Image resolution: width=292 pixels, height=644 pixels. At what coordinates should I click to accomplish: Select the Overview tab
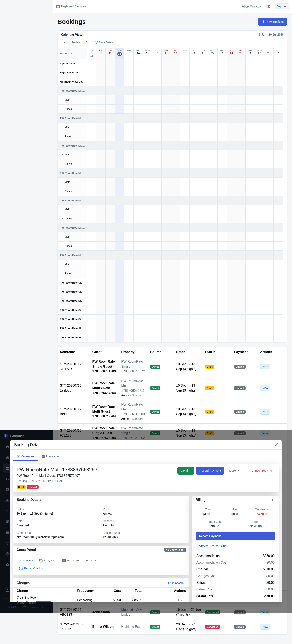[26, 456]
